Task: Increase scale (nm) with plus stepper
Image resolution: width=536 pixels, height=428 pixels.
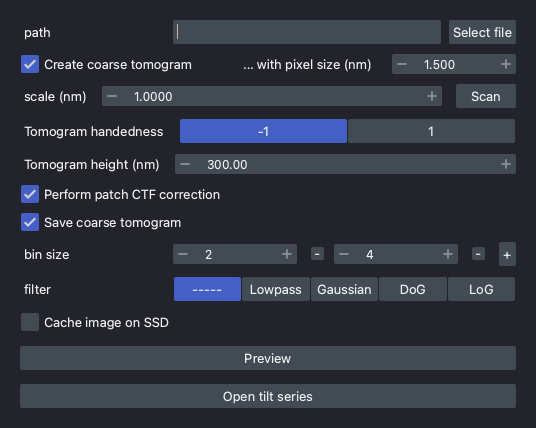Action: point(432,96)
